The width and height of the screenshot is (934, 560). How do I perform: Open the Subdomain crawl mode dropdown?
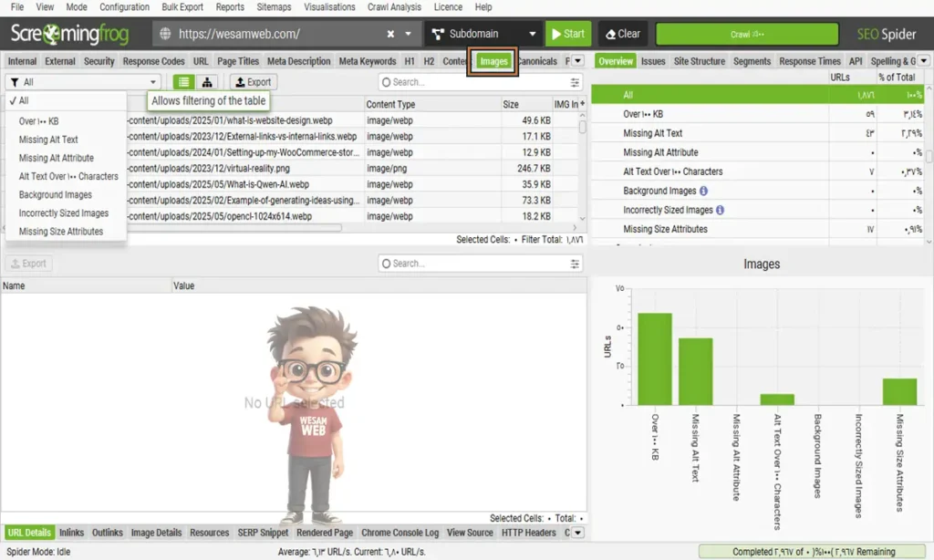(483, 34)
